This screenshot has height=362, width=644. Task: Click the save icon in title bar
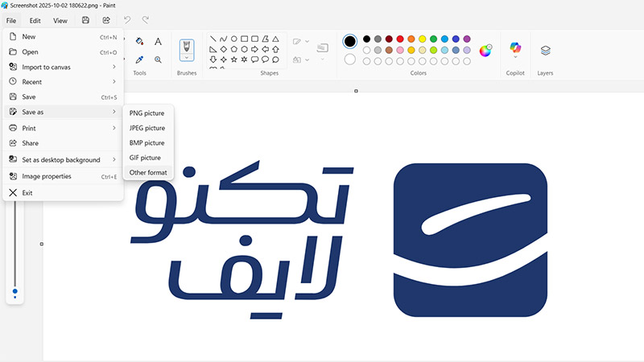pyautogui.click(x=85, y=20)
